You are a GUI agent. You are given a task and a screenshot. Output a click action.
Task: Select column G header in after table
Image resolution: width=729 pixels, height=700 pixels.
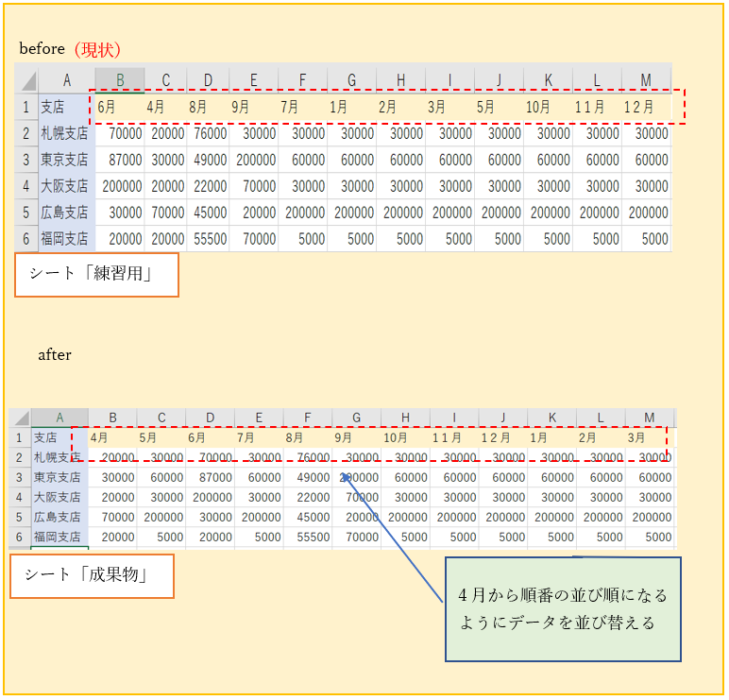click(x=356, y=418)
